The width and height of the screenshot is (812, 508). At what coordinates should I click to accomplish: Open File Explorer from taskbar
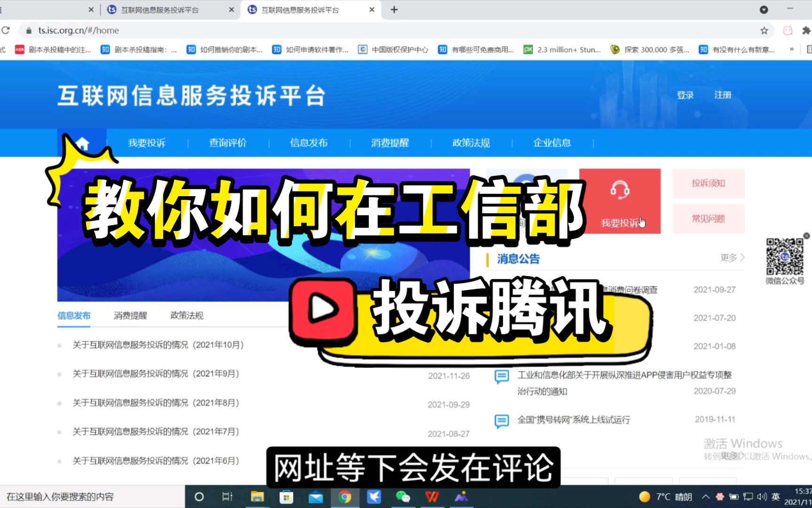257,497
